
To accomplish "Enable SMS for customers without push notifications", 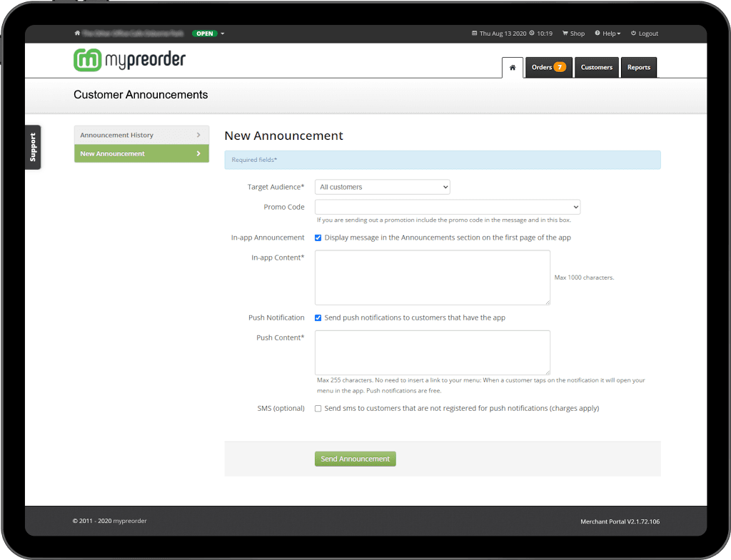I will click(318, 408).
